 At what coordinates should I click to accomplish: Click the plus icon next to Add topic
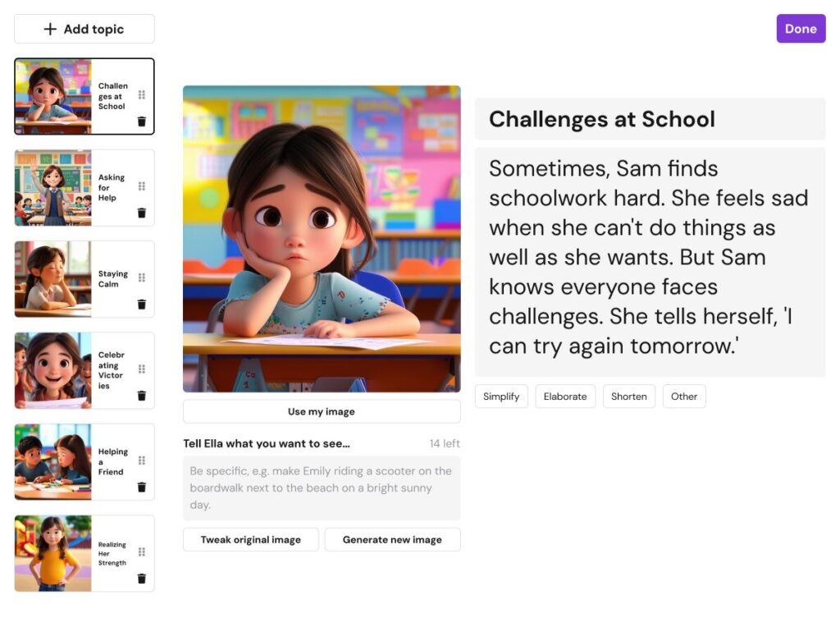[52, 28]
